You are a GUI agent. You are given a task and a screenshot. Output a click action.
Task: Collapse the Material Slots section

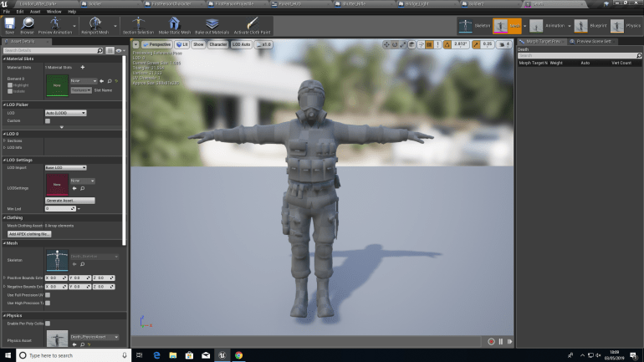pos(4,59)
